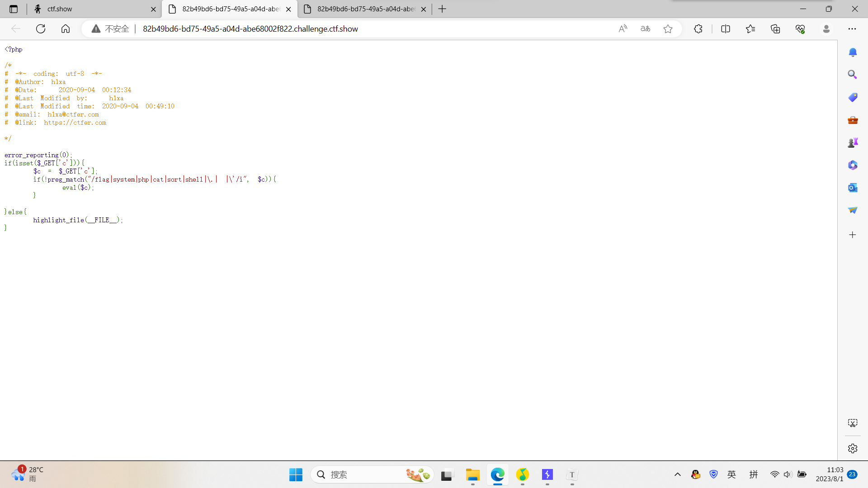
Task: Open the battery status icon
Action: (x=802, y=474)
